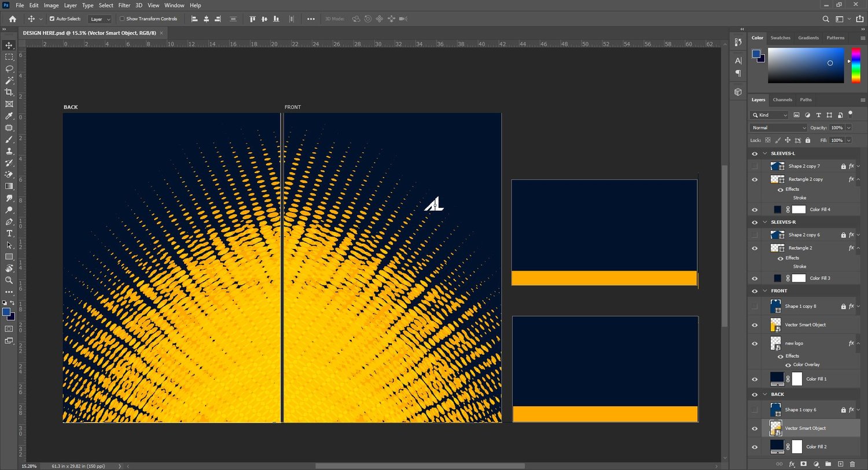Enable Show Transform Controls checkbox
The width and height of the screenshot is (868, 470).
point(122,19)
